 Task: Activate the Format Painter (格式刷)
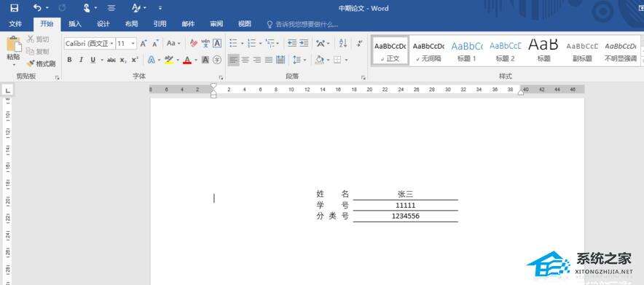click(x=41, y=63)
